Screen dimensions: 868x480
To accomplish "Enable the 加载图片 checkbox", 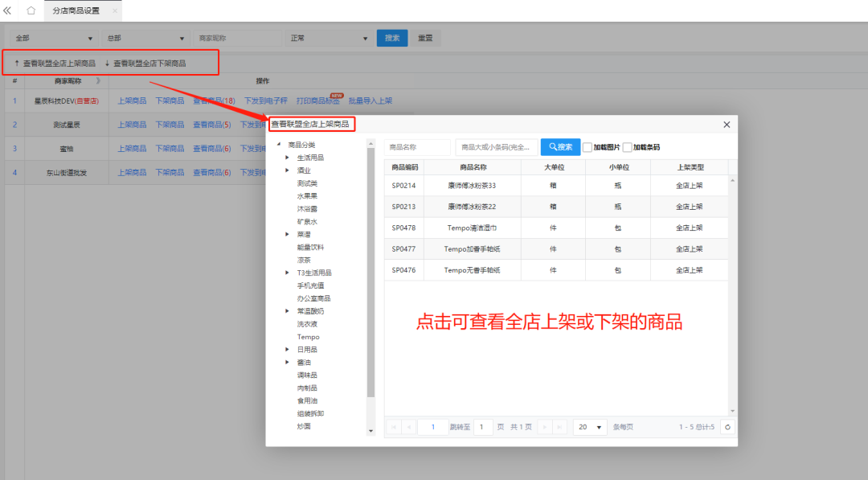I will pos(588,147).
